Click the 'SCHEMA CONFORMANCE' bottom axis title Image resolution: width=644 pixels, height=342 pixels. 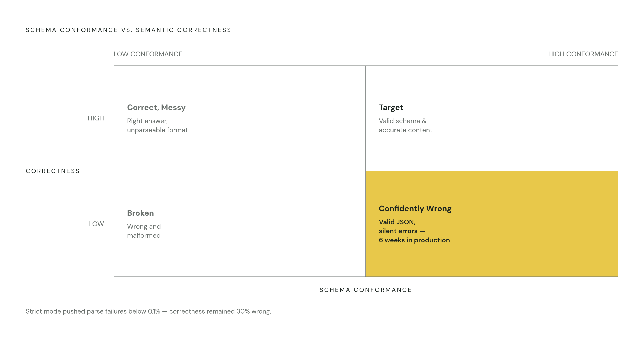pyautogui.click(x=365, y=290)
